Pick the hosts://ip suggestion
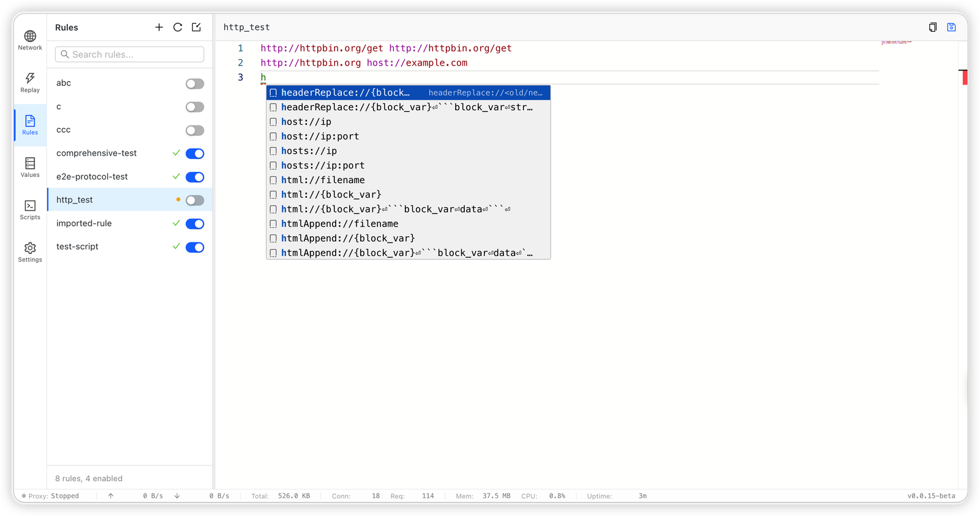 [x=409, y=151]
